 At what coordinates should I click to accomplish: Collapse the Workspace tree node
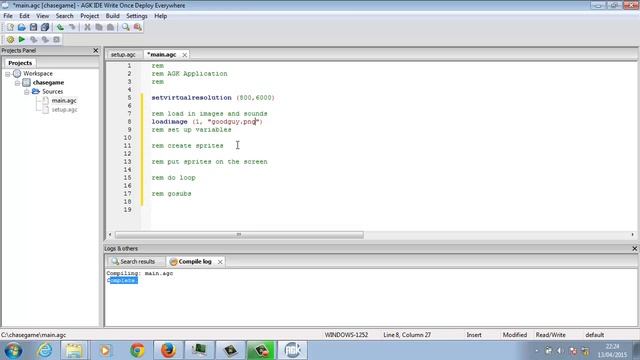[x=7, y=74]
